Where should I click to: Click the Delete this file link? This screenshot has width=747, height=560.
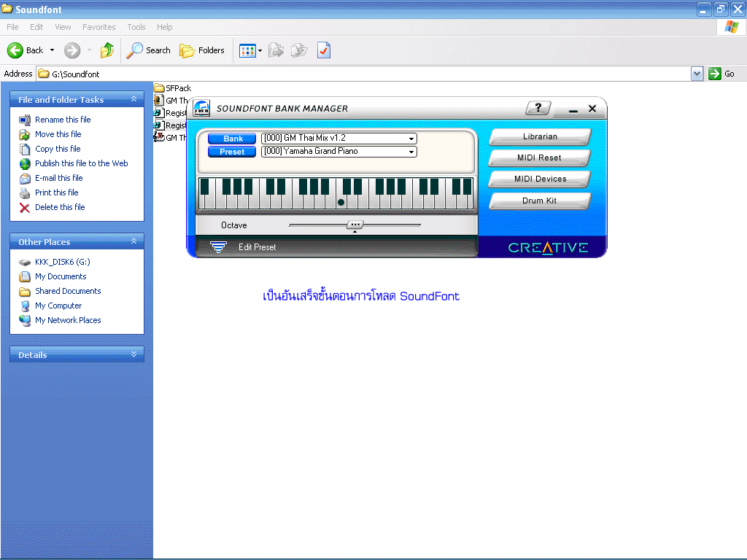(x=60, y=208)
